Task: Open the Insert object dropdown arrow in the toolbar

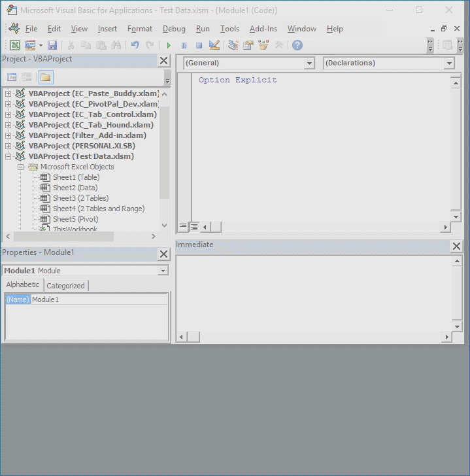Action: (41, 45)
